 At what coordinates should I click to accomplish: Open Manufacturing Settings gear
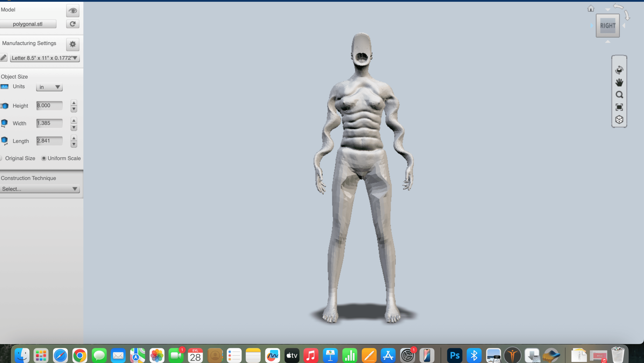(x=73, y=44)
